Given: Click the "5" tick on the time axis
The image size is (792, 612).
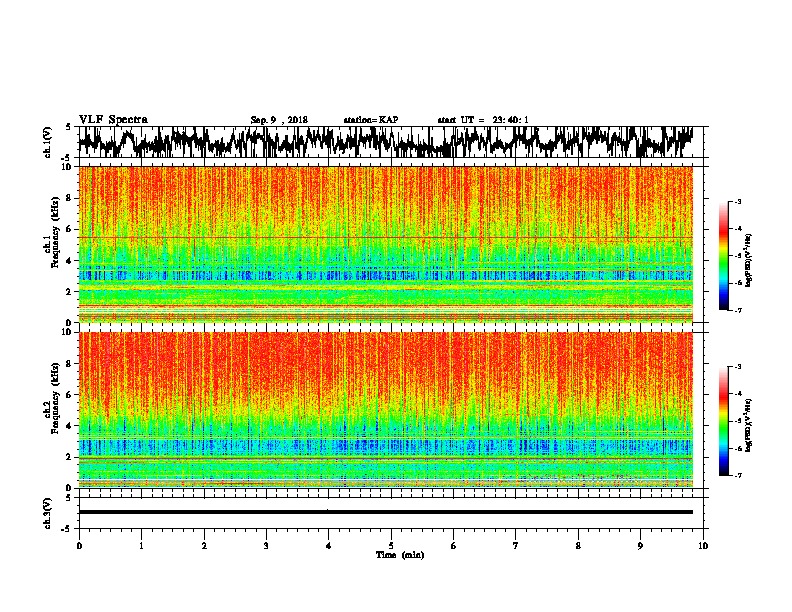Looking at the screenshot, I should click(x=391, y=546).
